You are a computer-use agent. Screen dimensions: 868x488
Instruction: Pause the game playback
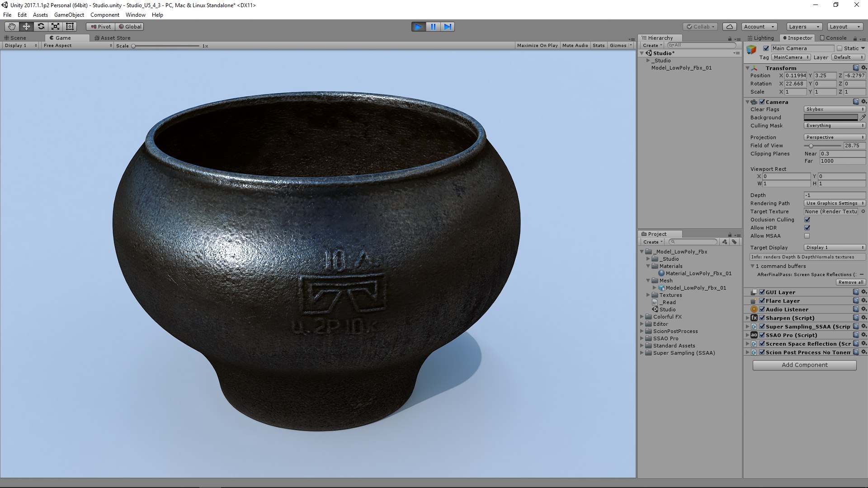433,27
